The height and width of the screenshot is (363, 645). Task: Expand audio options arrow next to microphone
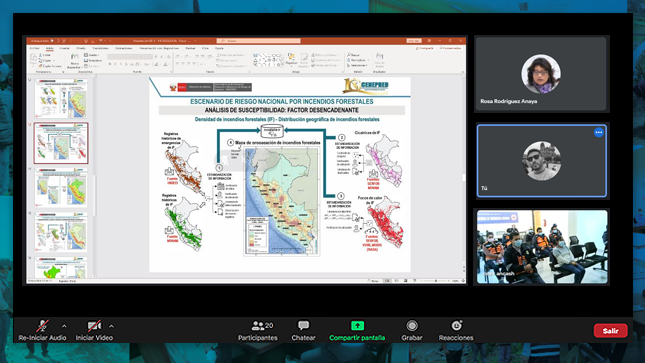tap(64, 326)
